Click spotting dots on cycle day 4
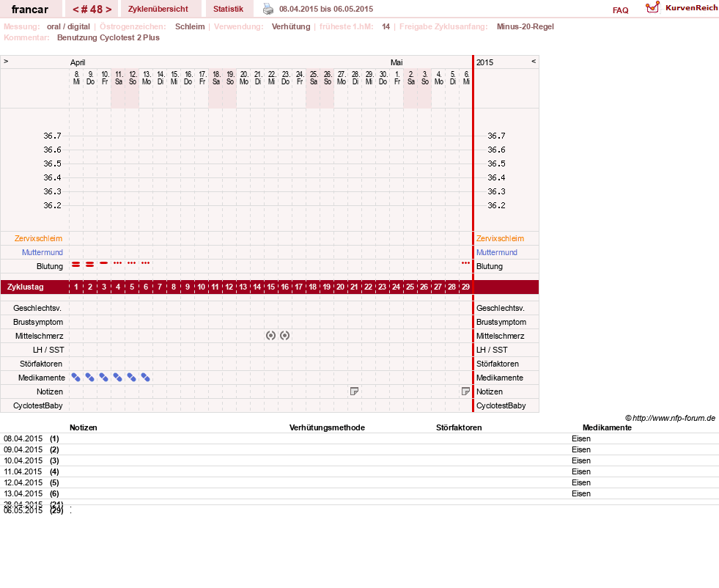Image resolution: width=719 pixels, height=588 pixels. point(118,262)
